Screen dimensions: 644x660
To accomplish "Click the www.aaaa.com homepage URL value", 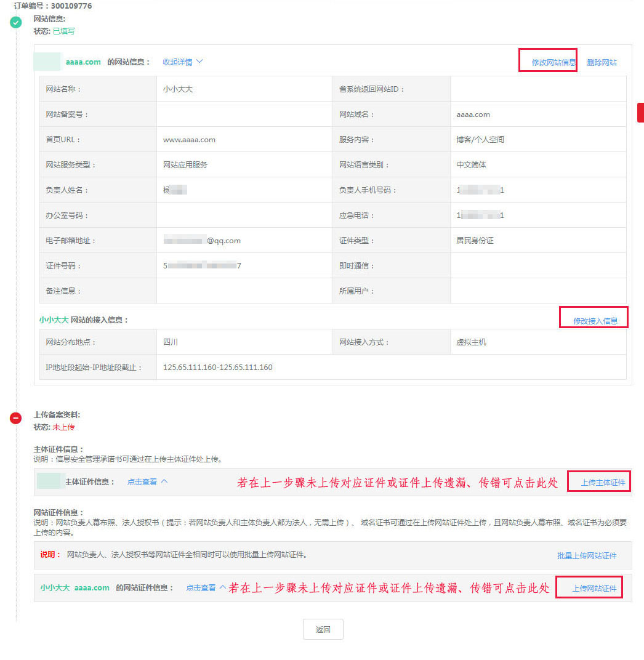I will [x=189, y=140].
